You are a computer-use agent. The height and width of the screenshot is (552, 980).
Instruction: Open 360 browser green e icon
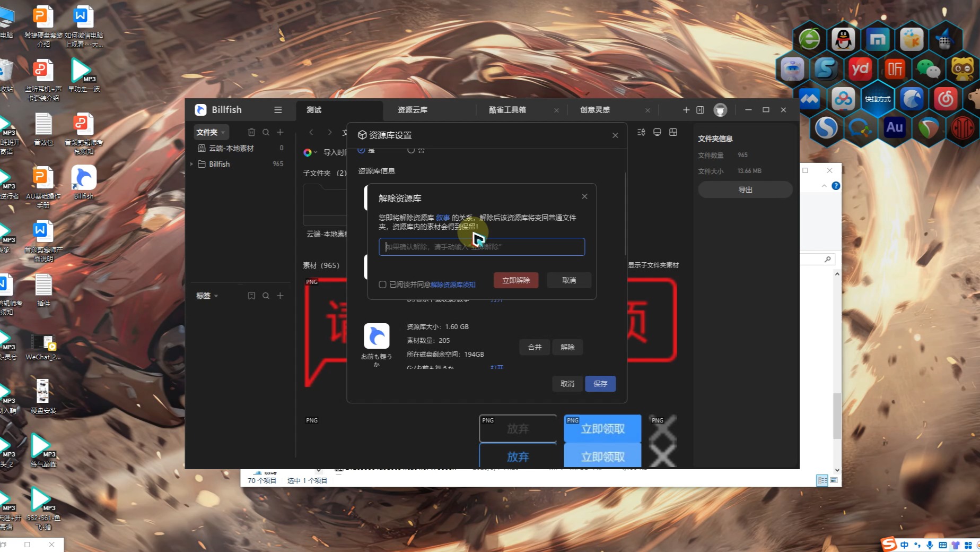[809, 39]
